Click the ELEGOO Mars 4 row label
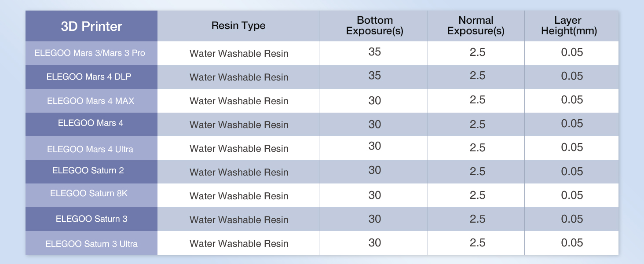Image resolution: width=644 pixels, height=264 pixels. pos(91,123)
